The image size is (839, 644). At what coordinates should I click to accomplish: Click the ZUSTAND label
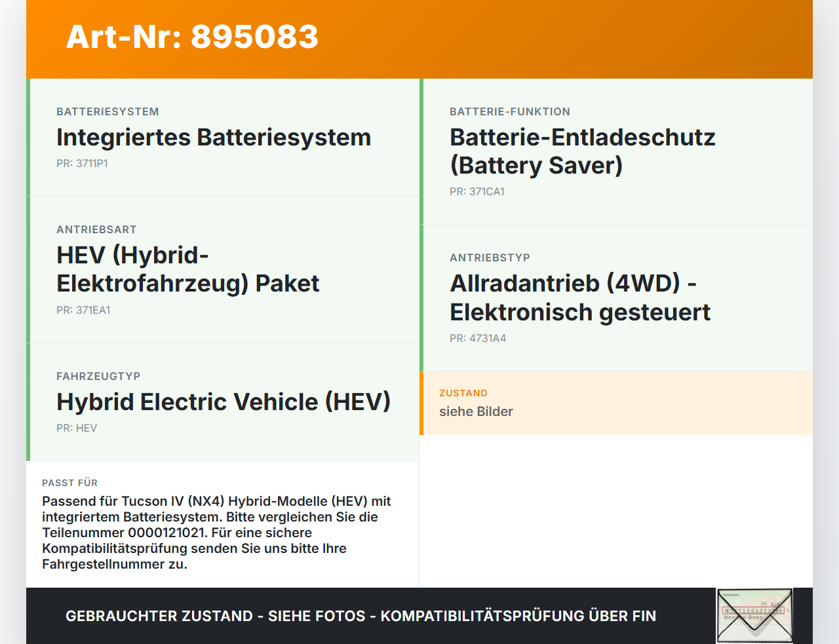point(463,393)
